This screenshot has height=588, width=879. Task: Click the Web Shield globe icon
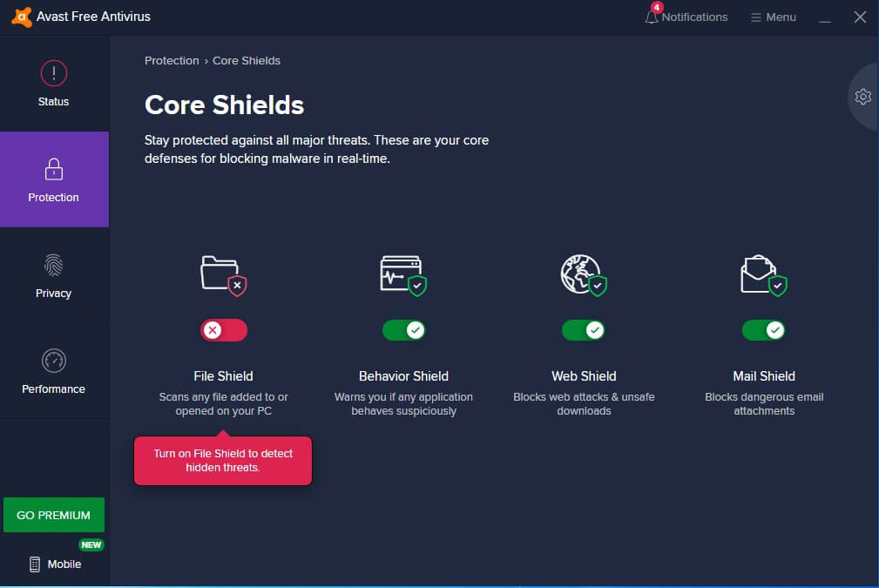(x=584, y=275)
